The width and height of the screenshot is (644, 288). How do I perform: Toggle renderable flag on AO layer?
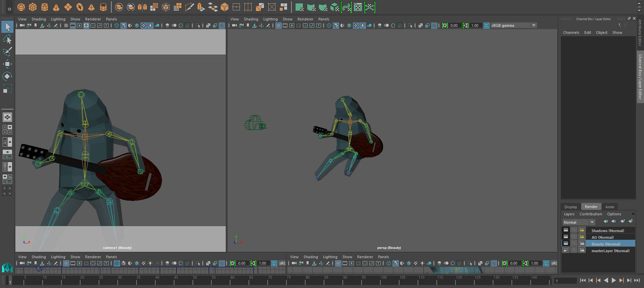point(566,237)
